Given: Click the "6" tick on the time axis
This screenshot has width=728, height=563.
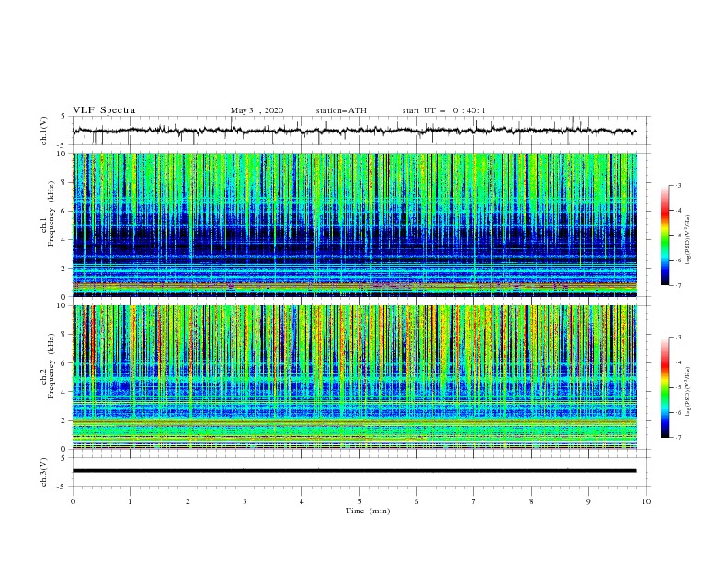Looking at the screenshot, I should coord(416,501).
